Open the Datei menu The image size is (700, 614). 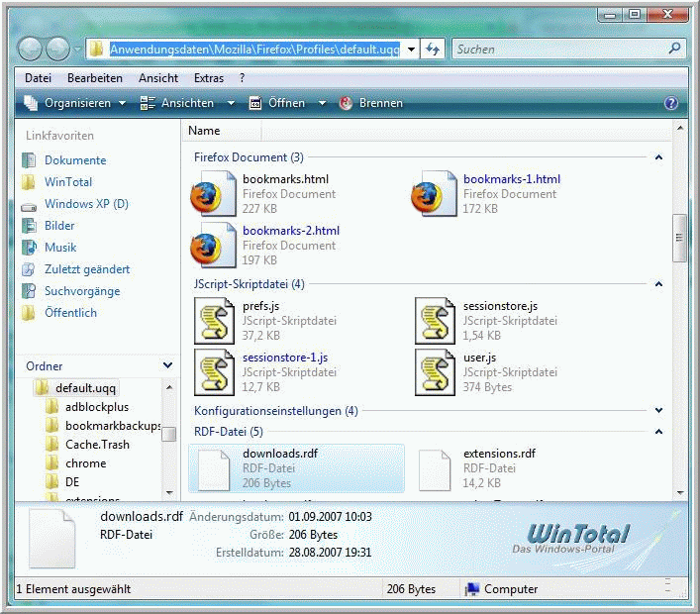point(38,78)
